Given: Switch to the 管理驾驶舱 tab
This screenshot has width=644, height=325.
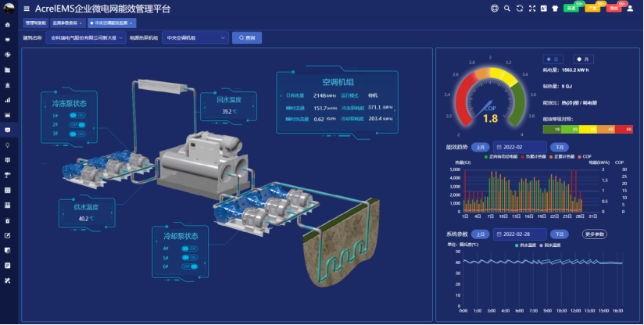Looking at the screenshot, I should click(x=36, y=23).
